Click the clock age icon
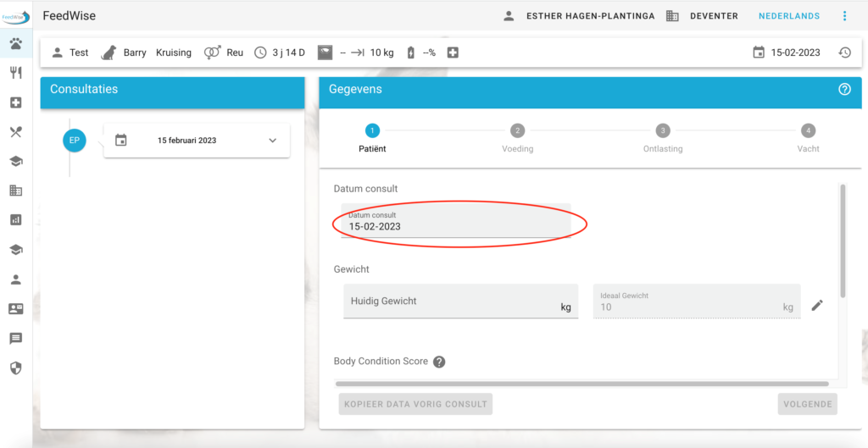This screenshot has height=448, width=868. [260, 53]
